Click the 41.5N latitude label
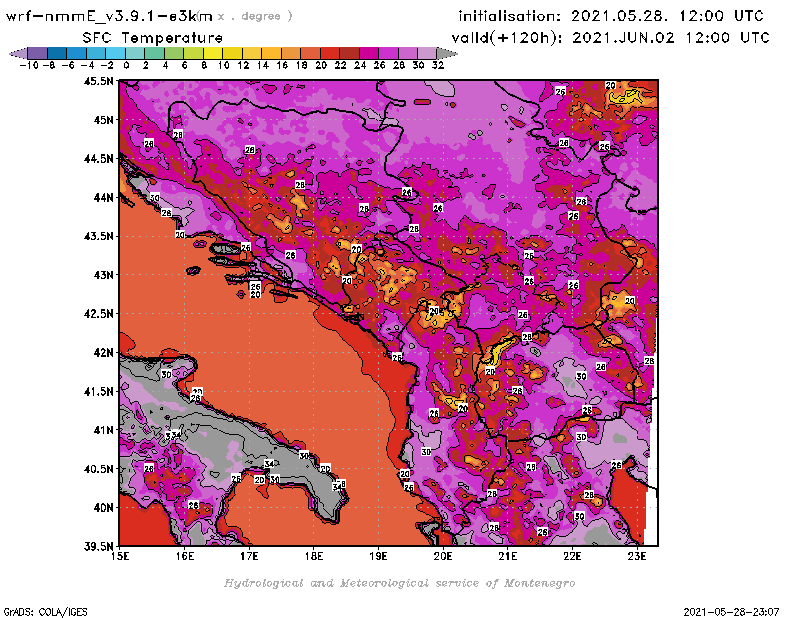 pyautogui.click(x=98, y=391)
